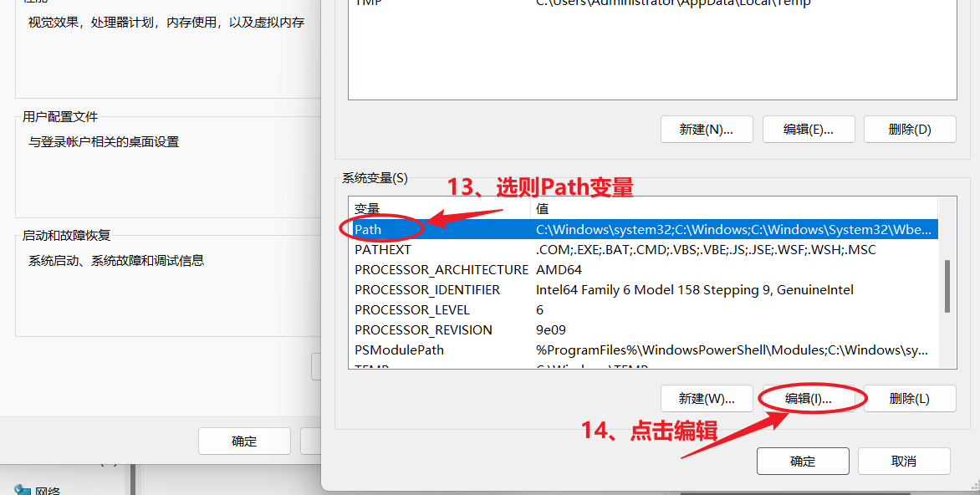Viewport: 980px width, 495px height.
Task: Click user variables New(N) button
Action: (x=707, y=130)
